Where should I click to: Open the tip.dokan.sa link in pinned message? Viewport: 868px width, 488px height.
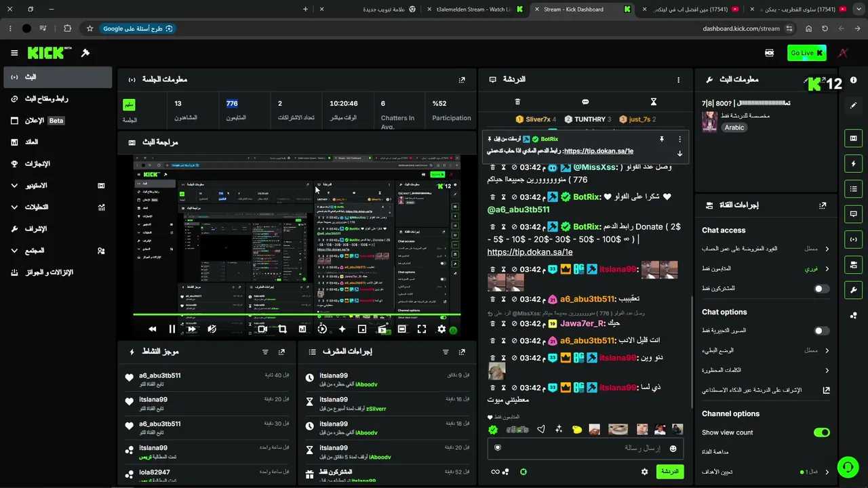click(598, 151)
